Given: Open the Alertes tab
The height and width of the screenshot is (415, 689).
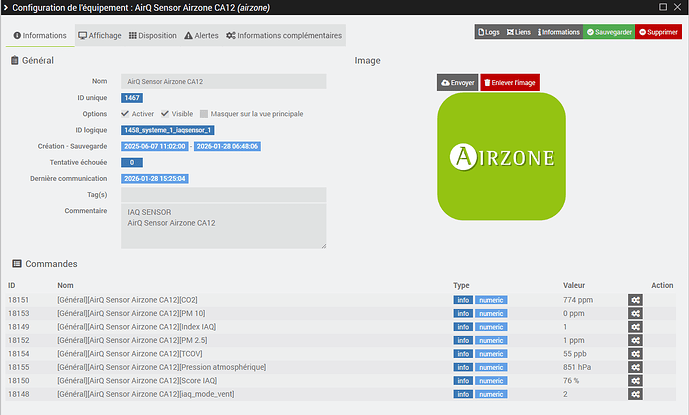Looking at the screenshot, I should click(x=201, y=36).
